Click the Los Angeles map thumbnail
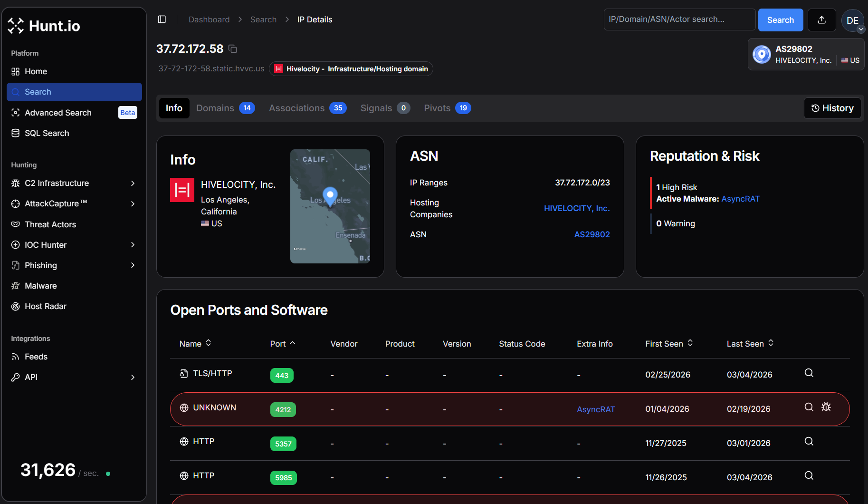The image size is (868, 504). pyautogui.click(x=330, y=206)
